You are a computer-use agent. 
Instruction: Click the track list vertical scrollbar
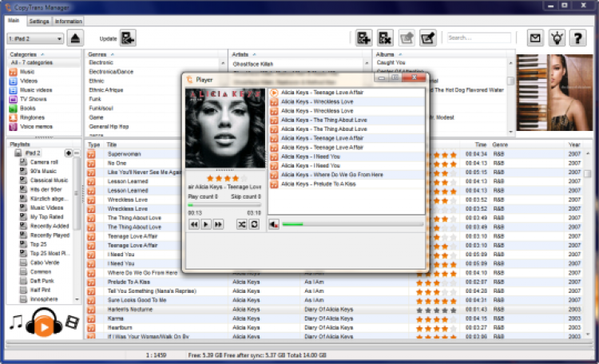(x=588, y=244)
